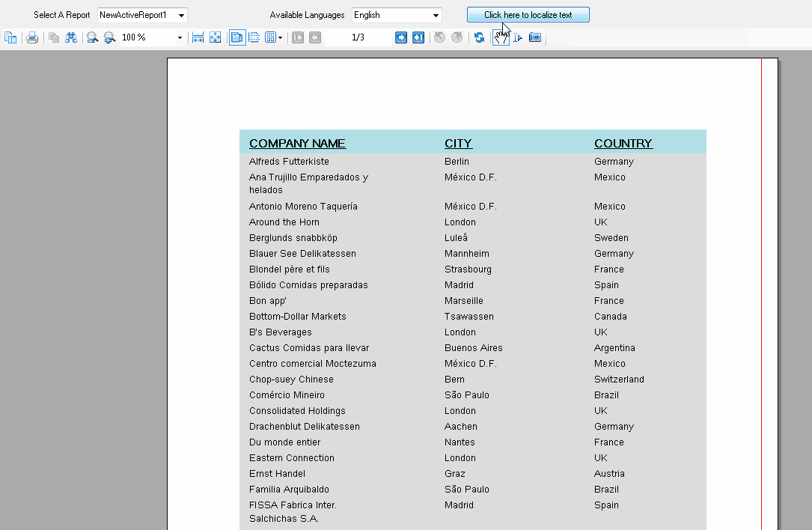Enable single page view mode

click(237, 37)
